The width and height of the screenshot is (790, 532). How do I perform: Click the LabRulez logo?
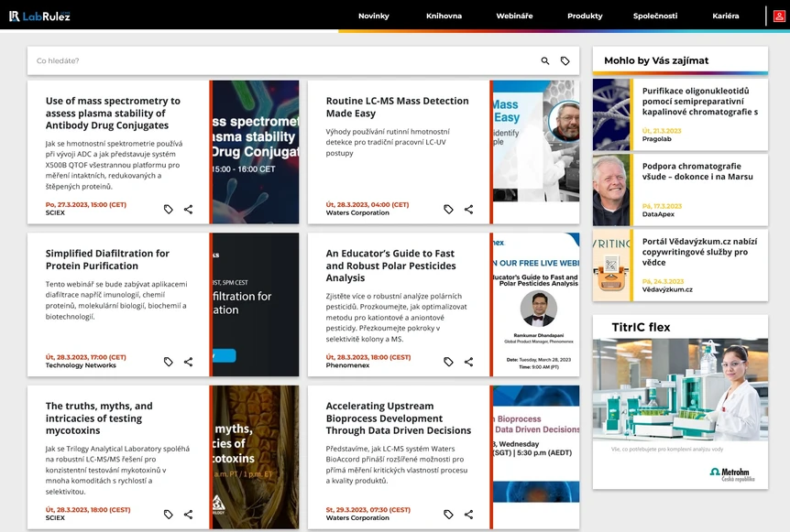[x=39, y=16]
